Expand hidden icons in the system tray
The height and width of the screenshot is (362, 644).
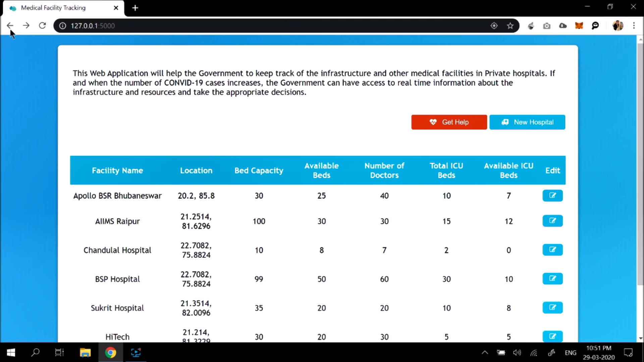[x=484, y=352]
